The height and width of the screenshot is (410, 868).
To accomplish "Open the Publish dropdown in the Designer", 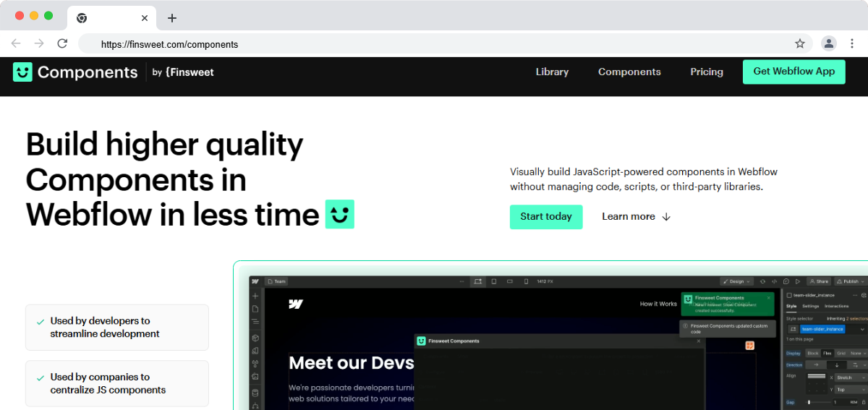I will click(x=851, y=281).
